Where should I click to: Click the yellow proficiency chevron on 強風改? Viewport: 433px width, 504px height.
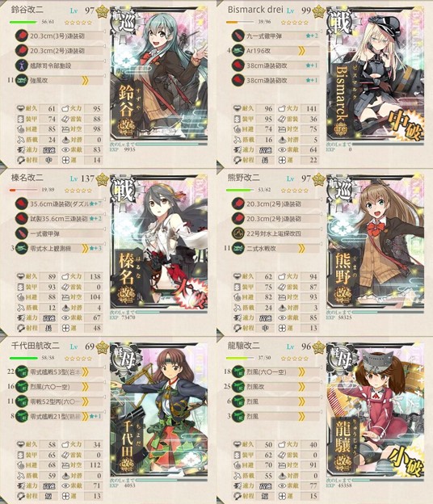(85, 80)
